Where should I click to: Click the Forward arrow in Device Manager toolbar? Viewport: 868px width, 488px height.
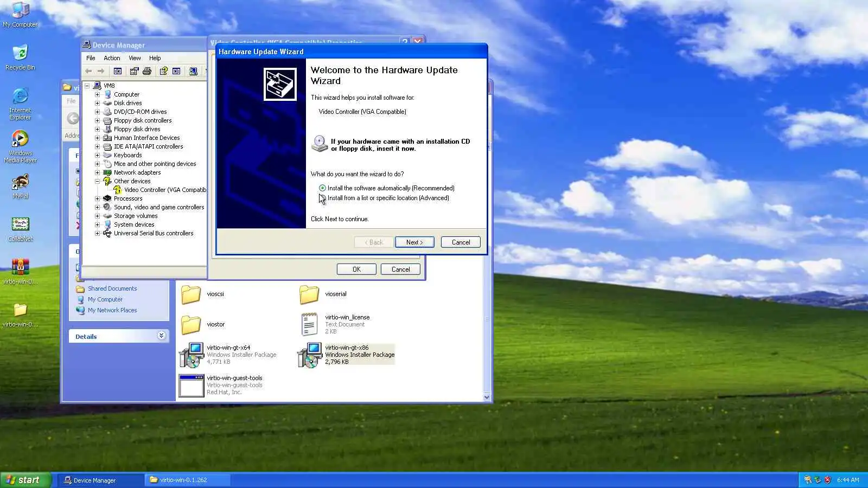(101, 71)
